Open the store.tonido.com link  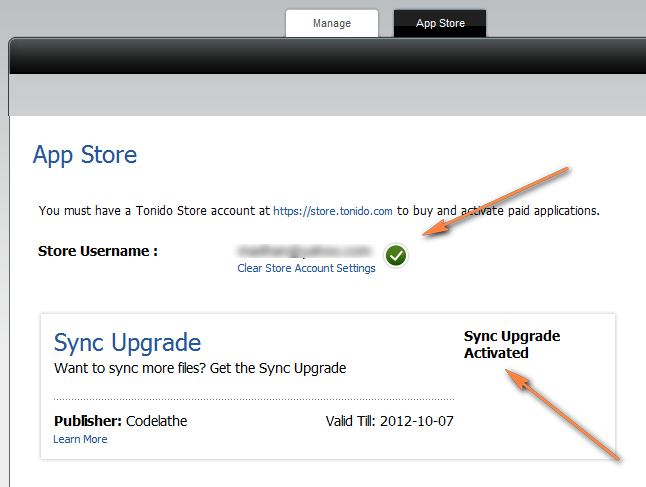click(x=333, y=211)
